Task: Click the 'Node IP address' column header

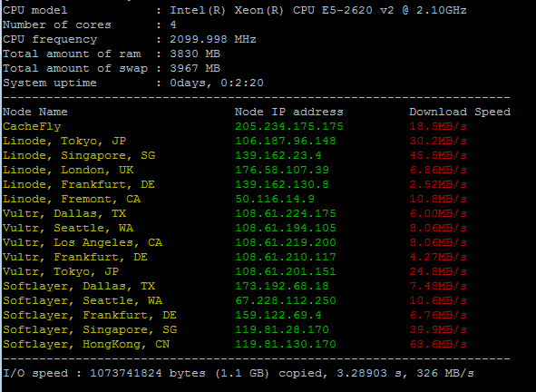Action: coord(288,112)
